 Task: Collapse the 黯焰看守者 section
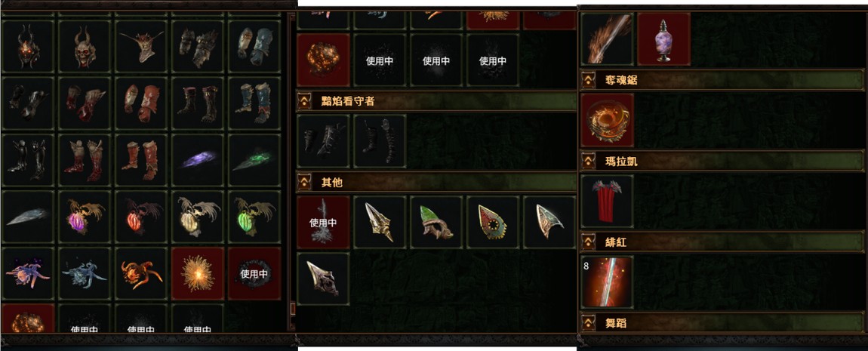click(304, 101)
